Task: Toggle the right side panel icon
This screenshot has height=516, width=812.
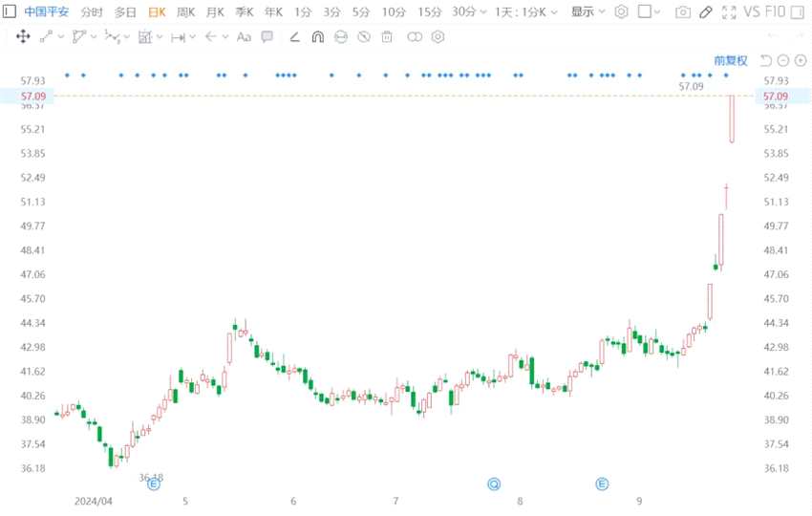Action: 798,11
